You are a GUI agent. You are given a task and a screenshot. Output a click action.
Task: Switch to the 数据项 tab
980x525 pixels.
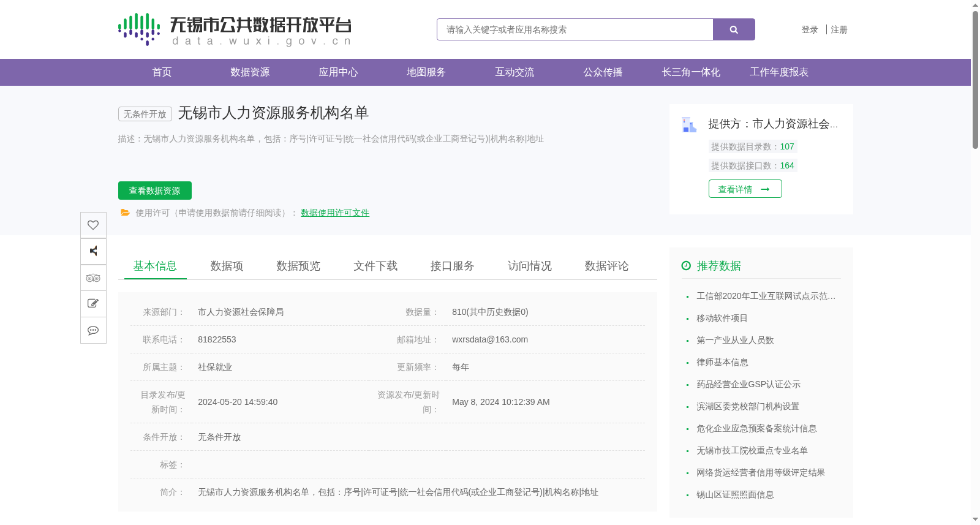(x=227, y=266)
